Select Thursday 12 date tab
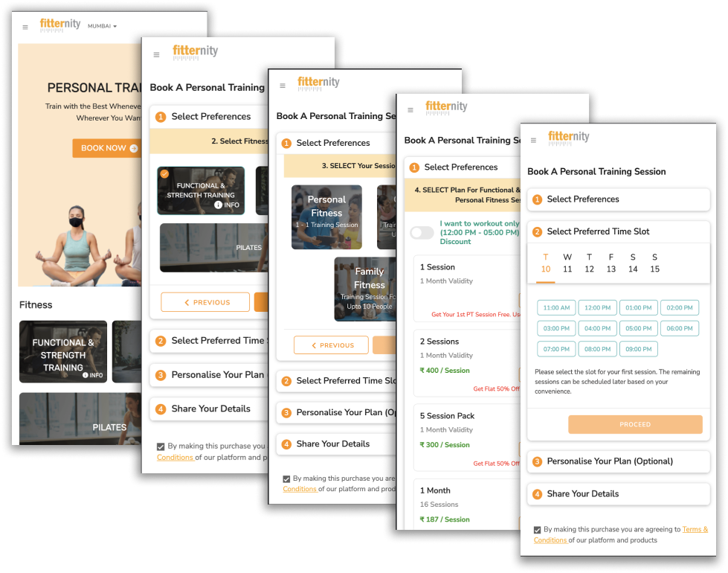Image resolution: width=728 pixels, height=573 pixels. [x=589, y=263]
